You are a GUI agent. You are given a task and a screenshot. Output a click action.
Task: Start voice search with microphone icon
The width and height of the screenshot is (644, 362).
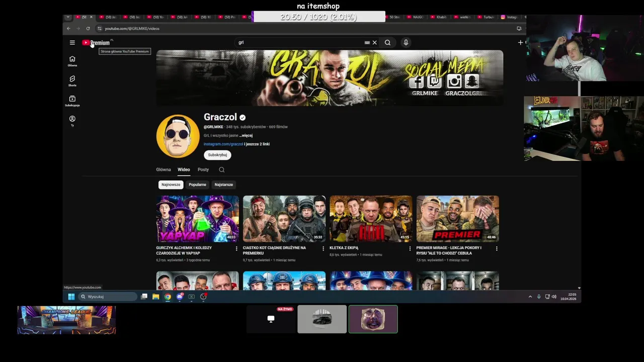coord(406,43)
